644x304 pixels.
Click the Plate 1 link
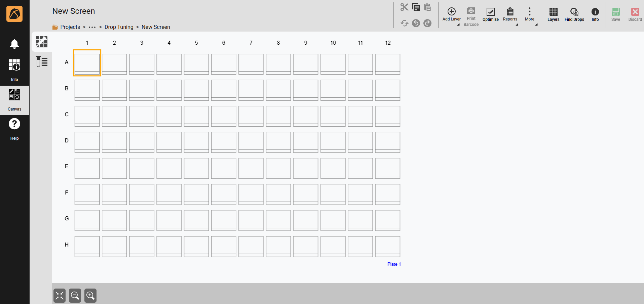[394, 264]
